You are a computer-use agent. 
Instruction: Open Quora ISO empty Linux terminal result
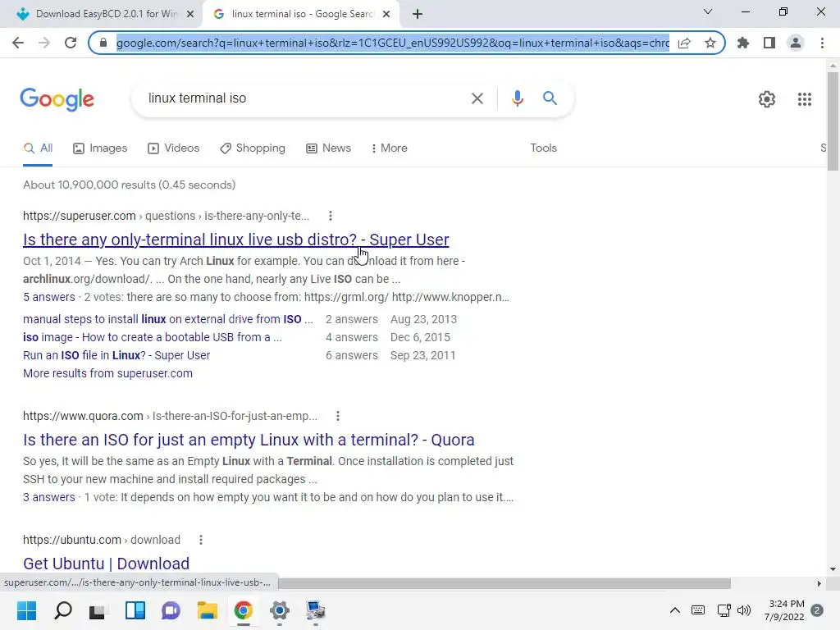coord(249,440)
